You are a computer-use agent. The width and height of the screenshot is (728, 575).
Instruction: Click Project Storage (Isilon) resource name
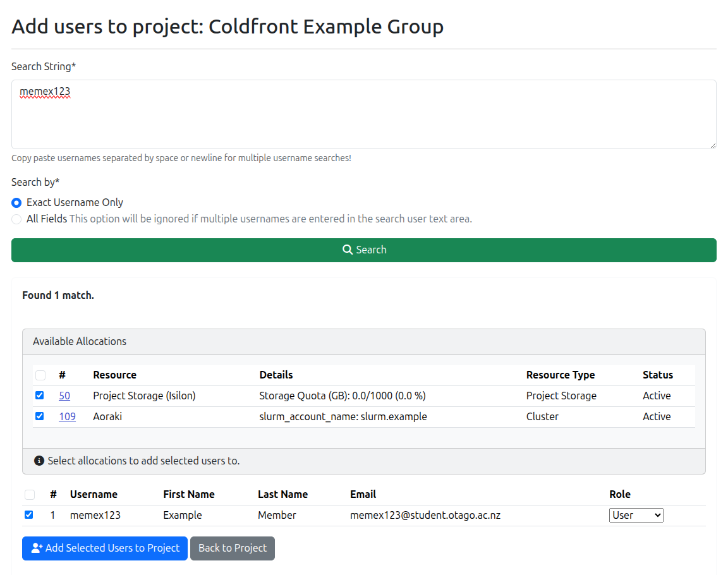pos(144,396)
